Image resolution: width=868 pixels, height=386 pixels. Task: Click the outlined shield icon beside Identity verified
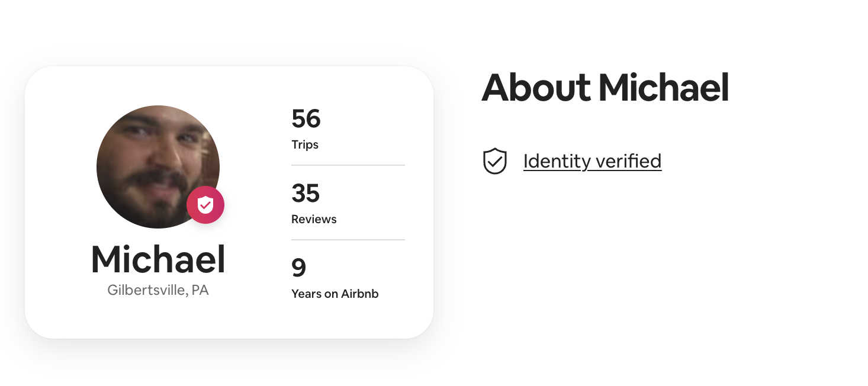coord(495,161)
